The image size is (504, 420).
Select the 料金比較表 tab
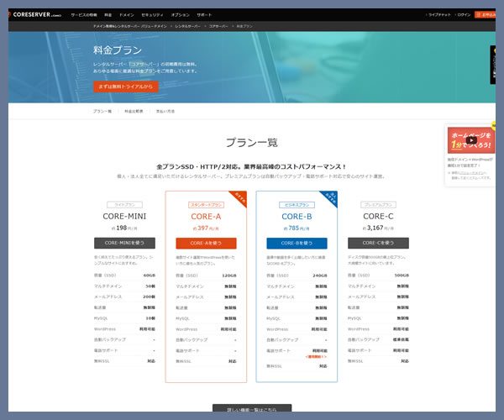[x=134, y=111]
